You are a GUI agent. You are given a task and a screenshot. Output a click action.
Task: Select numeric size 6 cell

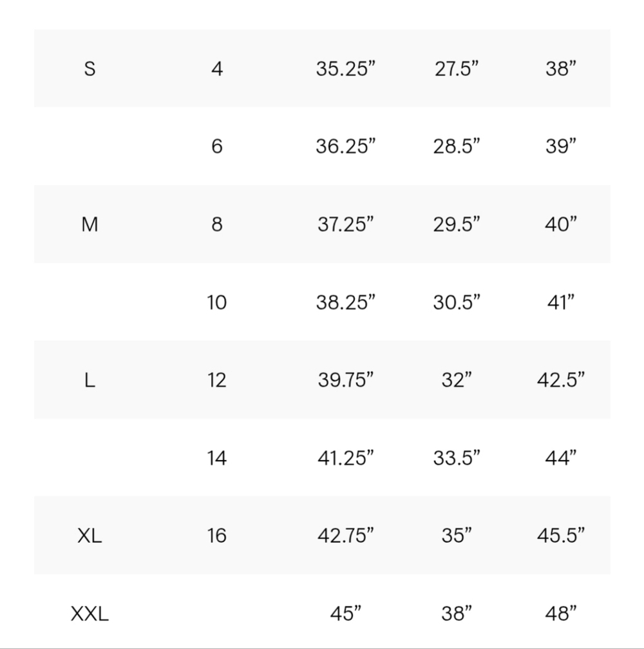[217, 146]
